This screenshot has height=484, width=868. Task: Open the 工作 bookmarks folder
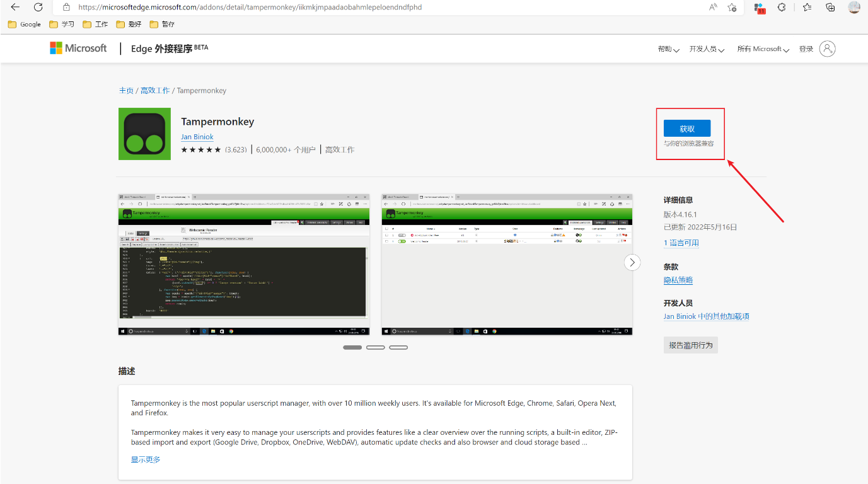click(95, 25)
